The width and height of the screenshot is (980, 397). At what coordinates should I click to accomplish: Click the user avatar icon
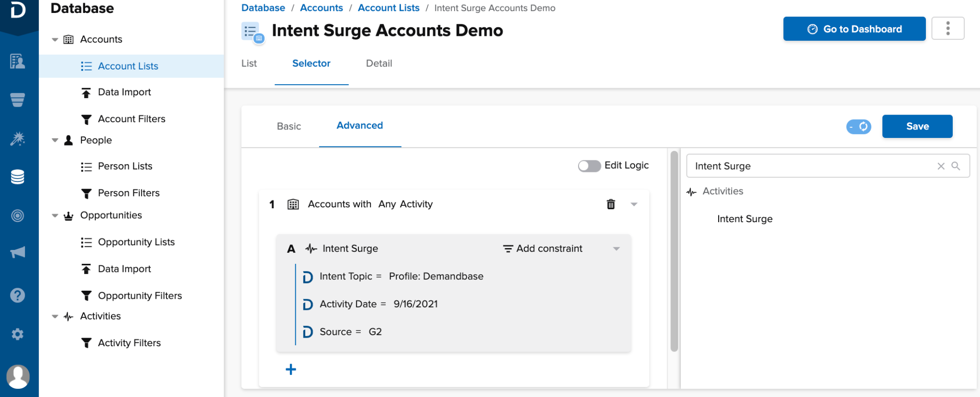click(18, 377)
